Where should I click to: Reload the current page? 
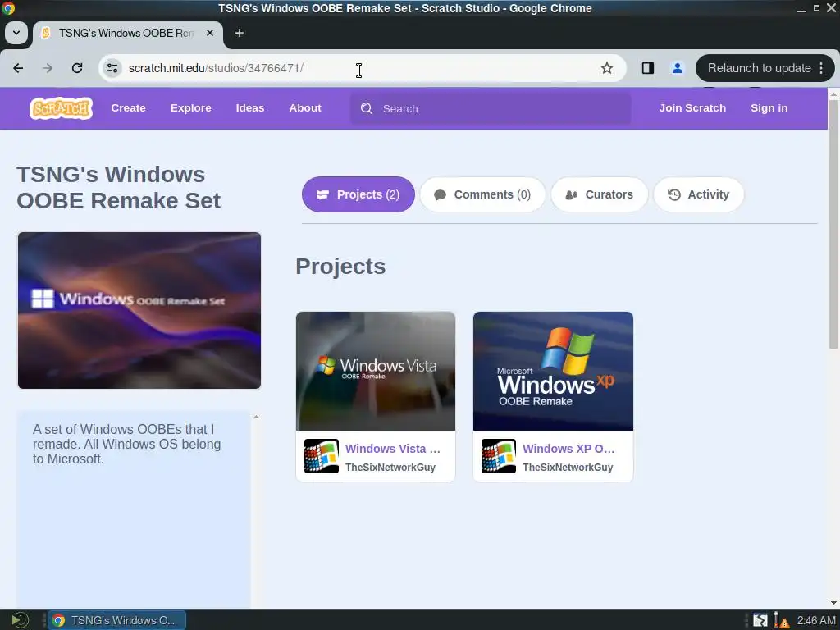coord(77,68)
